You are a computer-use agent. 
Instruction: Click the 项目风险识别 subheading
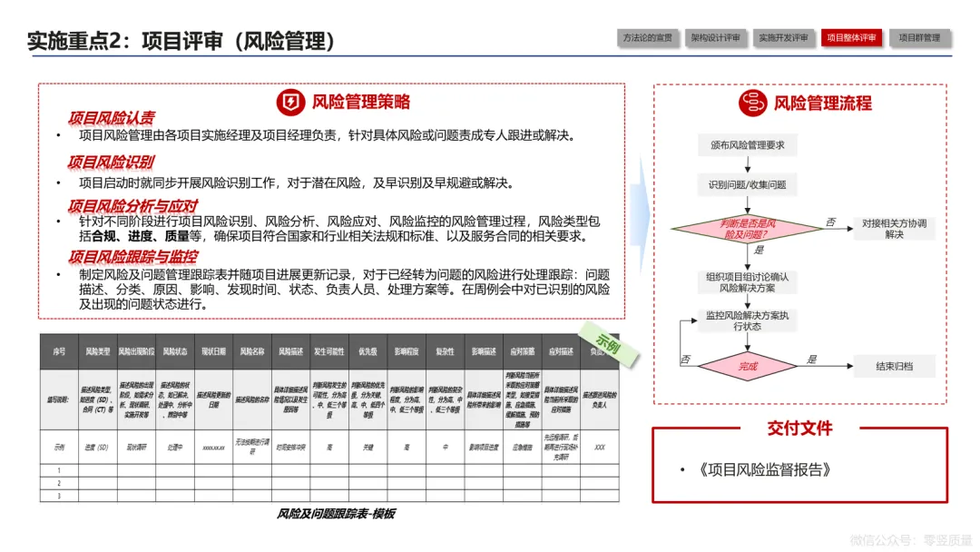(x=111, y=162)
